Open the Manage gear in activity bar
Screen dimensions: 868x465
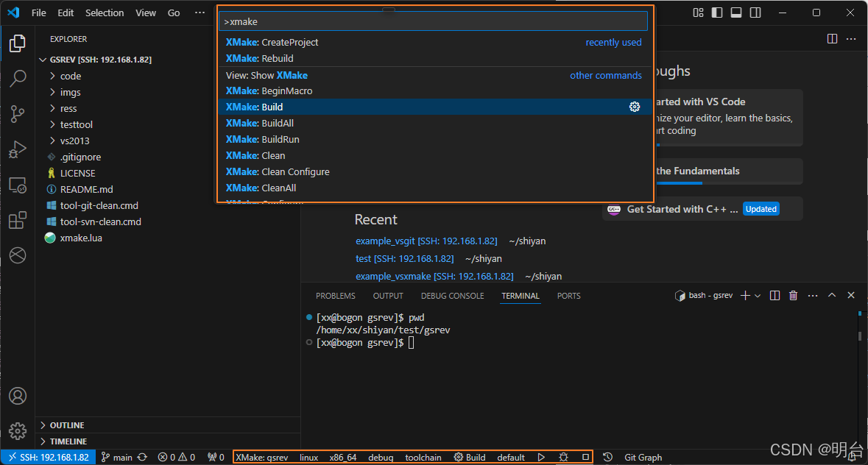pyautogui.click(x=17, y=430)
